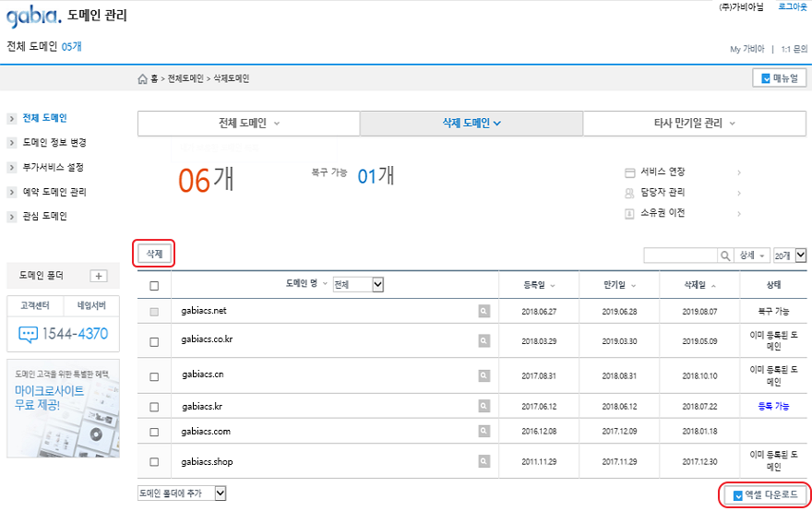Viewport: 812px width, 511px height.
Task: Check the gabiacs.kr row checkbox
Action: 154,407
